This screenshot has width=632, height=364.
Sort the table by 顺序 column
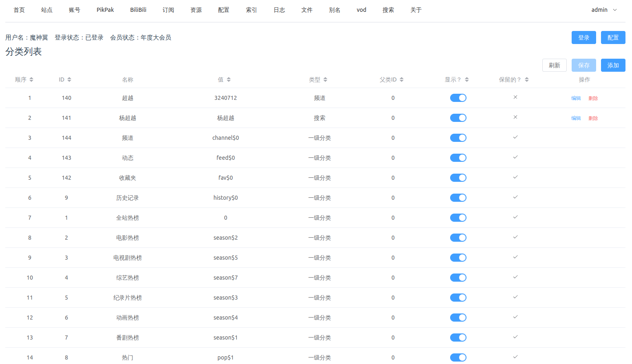point(24,79)
